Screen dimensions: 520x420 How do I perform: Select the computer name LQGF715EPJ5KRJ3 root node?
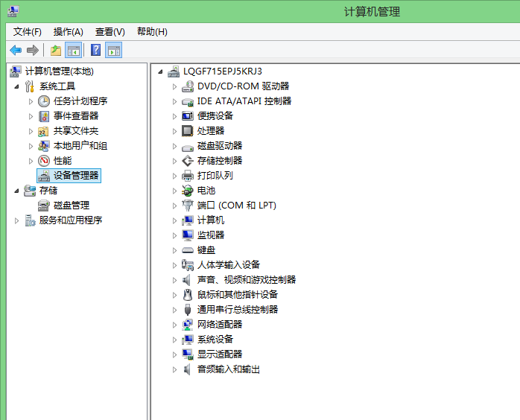(x=222, y=71)
